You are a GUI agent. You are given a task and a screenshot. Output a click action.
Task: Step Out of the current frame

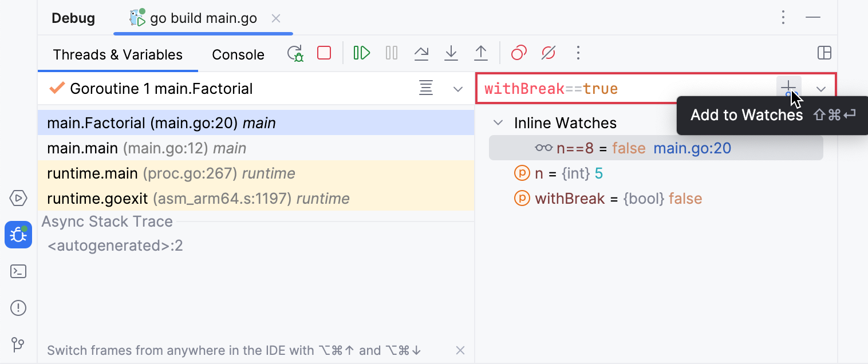pyautogui.click(x=481, y=53)
